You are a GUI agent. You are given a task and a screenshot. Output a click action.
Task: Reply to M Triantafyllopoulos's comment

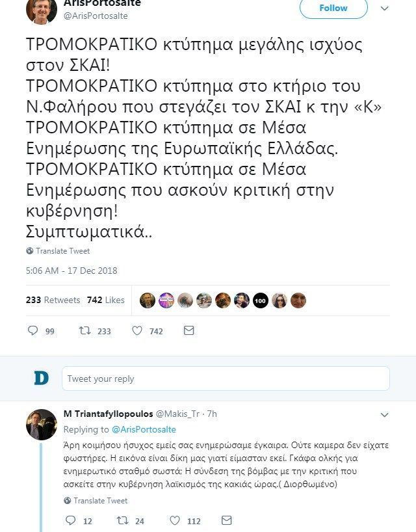click(70, 519)
